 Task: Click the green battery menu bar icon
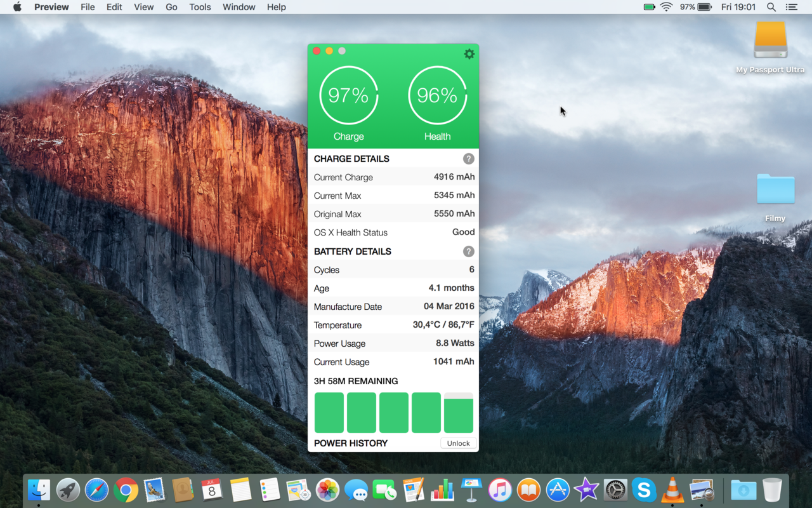[x=649, y=7]
